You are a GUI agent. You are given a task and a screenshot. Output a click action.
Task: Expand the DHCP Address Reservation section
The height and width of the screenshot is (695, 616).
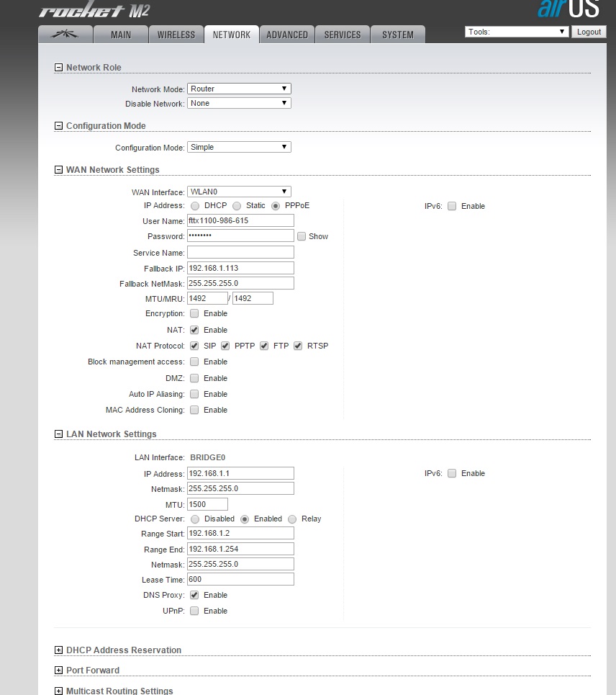tap(58, 650)
